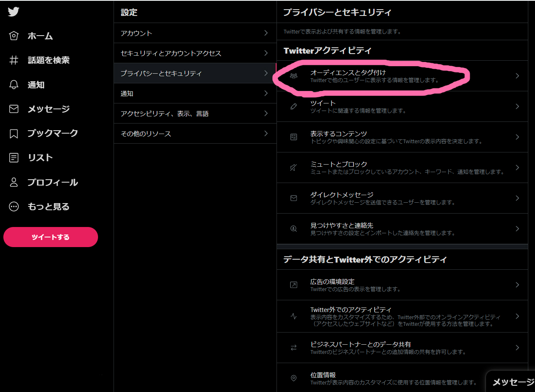
Task: Open ビジネスパートナーとのデータ共有 settings
Action: (402, 348)
